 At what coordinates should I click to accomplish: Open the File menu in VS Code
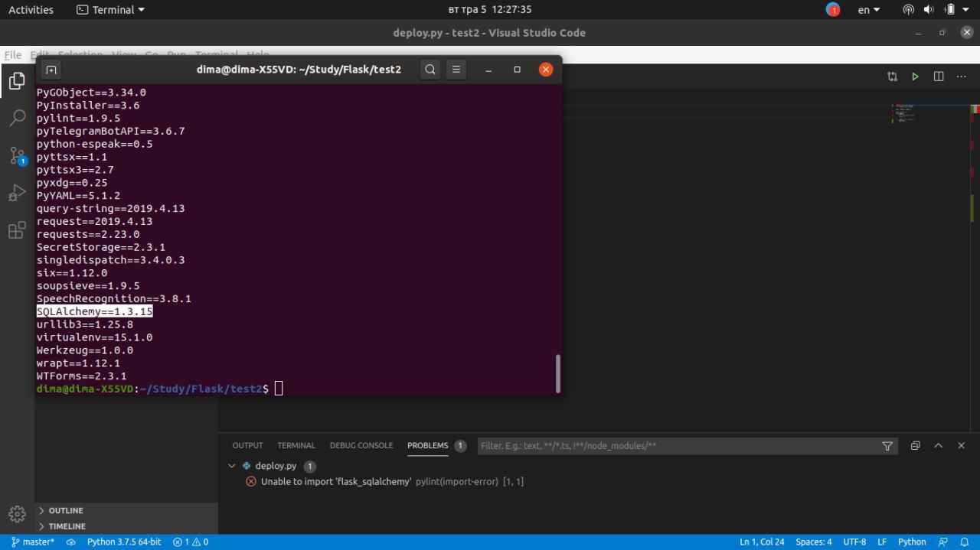13,55
